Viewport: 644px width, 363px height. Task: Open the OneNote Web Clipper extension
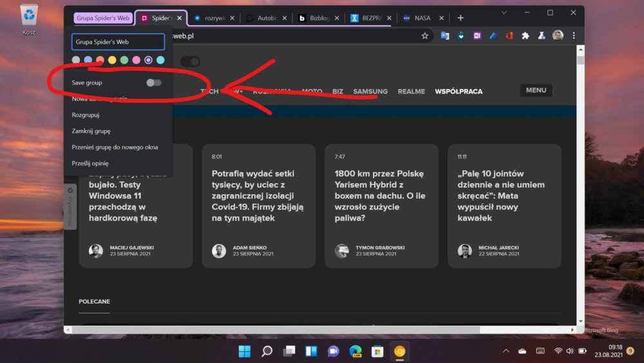pos(477,35)
